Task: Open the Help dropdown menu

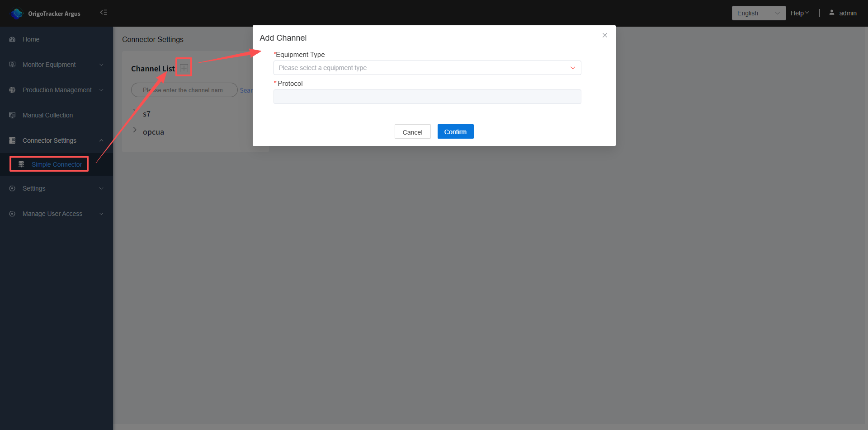Action: [800, 13]
